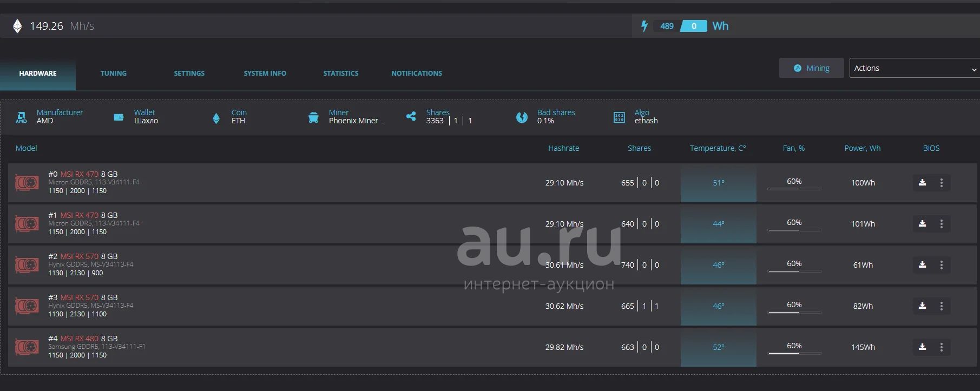Image resolution: width=980 pixels, height=391 pixels.
Task: Click the 29.10 Mh/s hashrate of GPU #0
Action: 564,183
